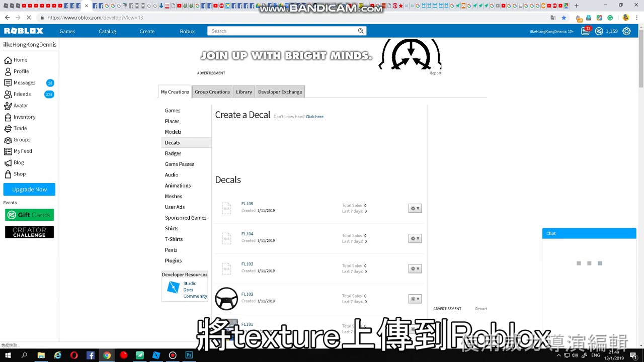Screen dimensions: 644x362
Task: Open the Community link under Developer Resources
Action: coord(195,296)
